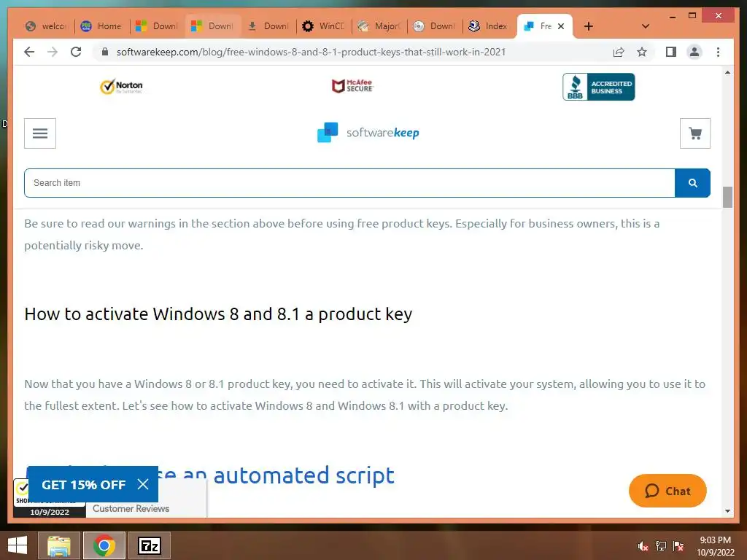Click the Chrome taskbar icon

click(104, 545)
